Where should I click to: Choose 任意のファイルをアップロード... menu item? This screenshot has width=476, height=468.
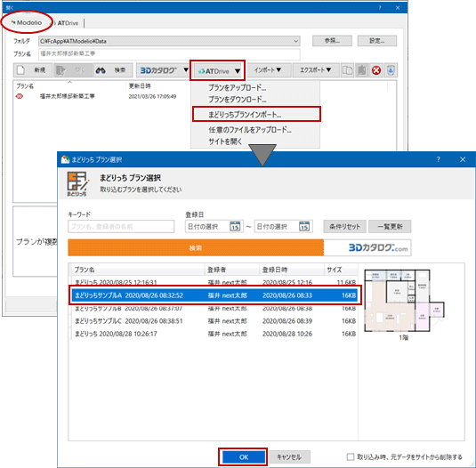click(x=255, y=130)
